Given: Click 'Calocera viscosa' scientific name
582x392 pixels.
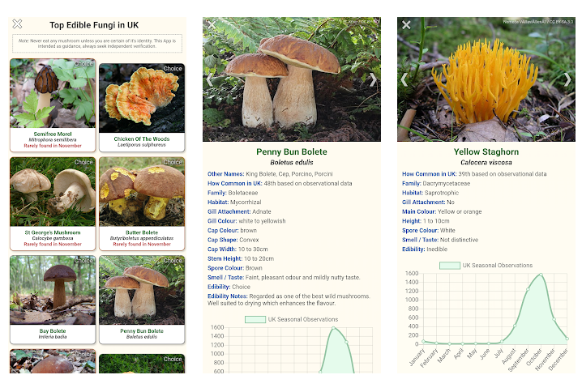Looking at the screenshot, I should click(486, 163).
